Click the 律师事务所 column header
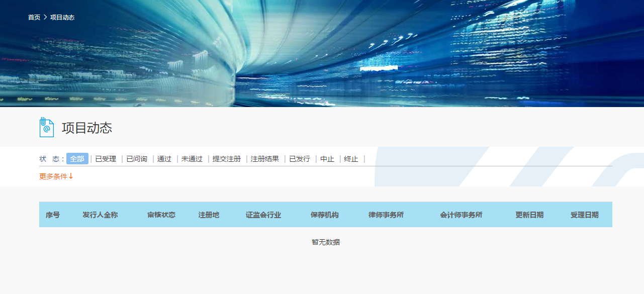The image size is (644, 294). click(x=386, y=215)
